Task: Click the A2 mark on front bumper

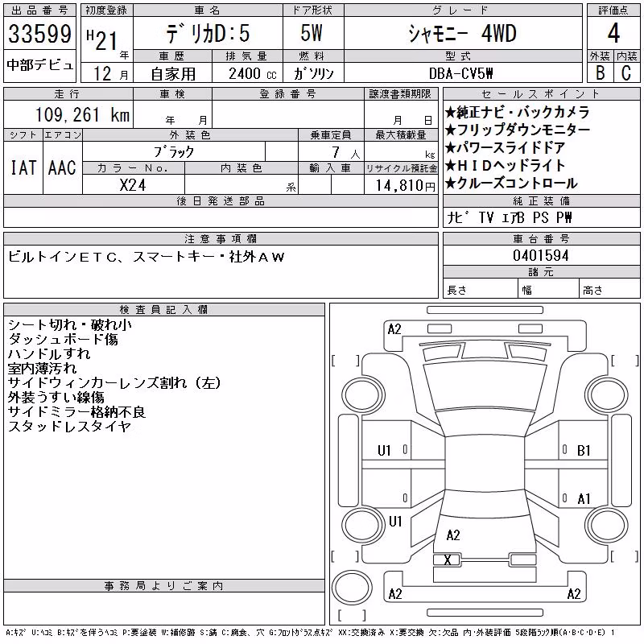Action: [394, 329]
